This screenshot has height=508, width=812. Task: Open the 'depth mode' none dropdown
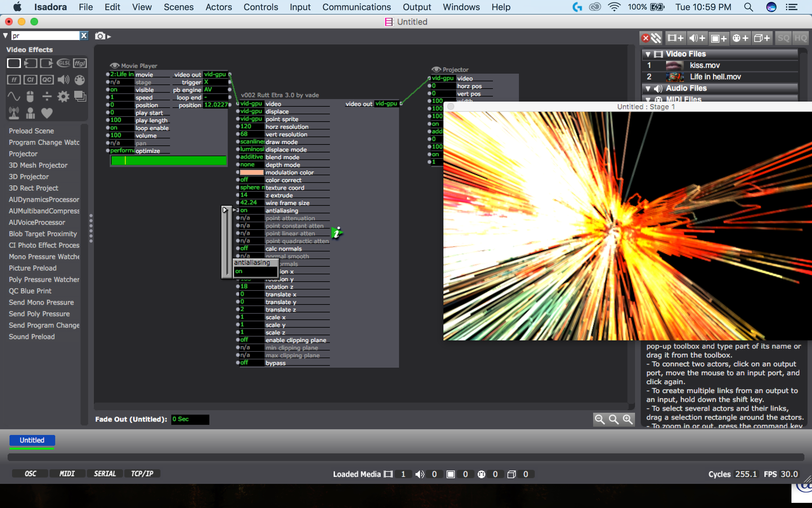pyautogui.click(x=252, y=164)
